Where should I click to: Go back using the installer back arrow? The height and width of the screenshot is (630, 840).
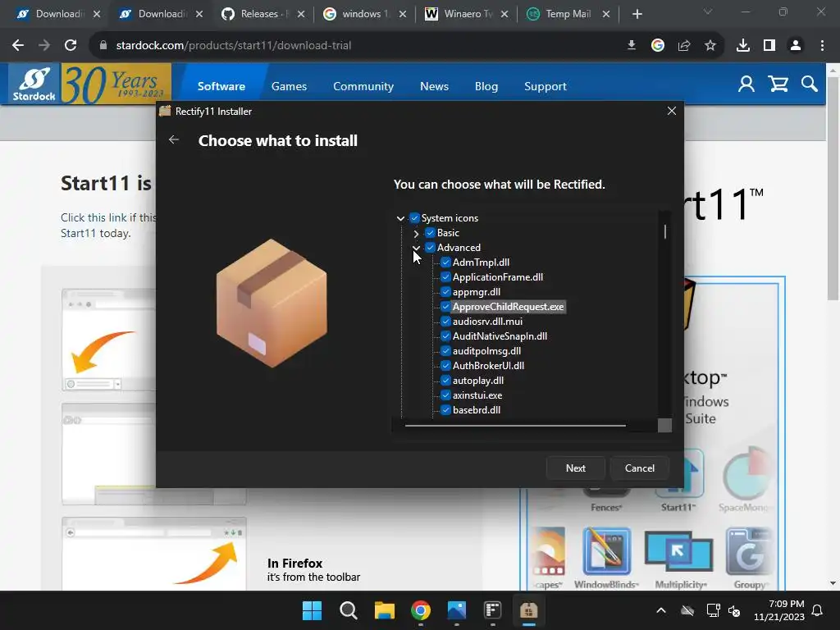pos(174,139)
